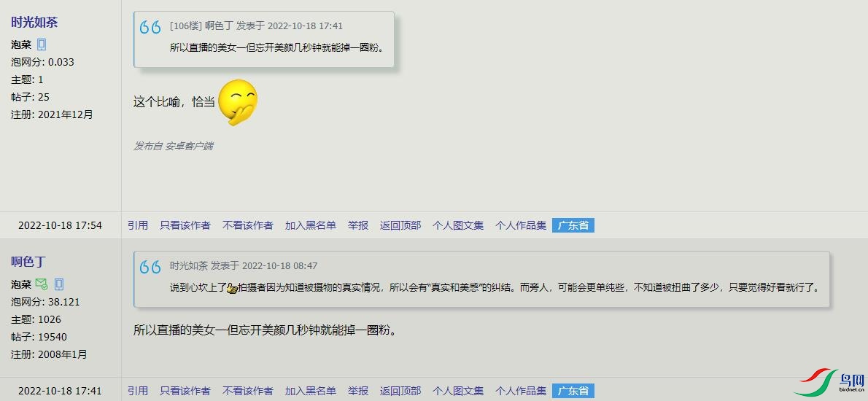Open 啊色丁's user profile
This screenshot has width=868, height=401.
point(28,262)
